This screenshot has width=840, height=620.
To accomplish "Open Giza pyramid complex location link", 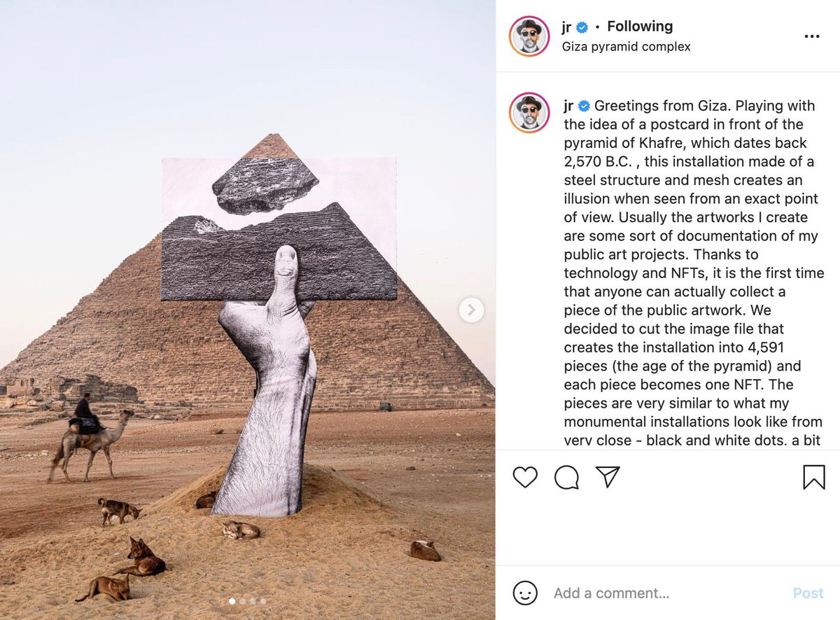I will click(x=626, y=47).
